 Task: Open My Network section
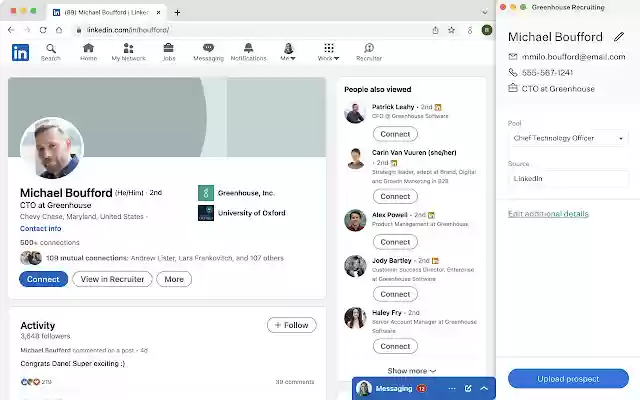pyautogui.click(x=128, y=52)
